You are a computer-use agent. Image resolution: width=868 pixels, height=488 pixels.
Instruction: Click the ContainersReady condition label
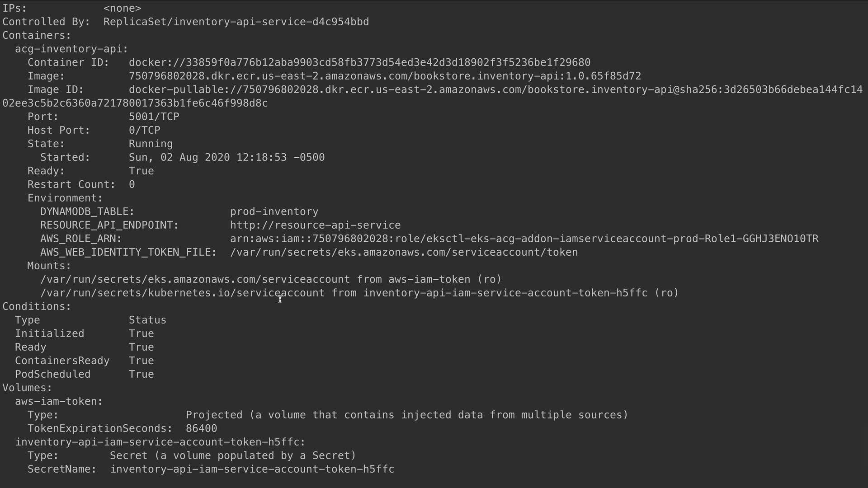click(x=62, y=361)
